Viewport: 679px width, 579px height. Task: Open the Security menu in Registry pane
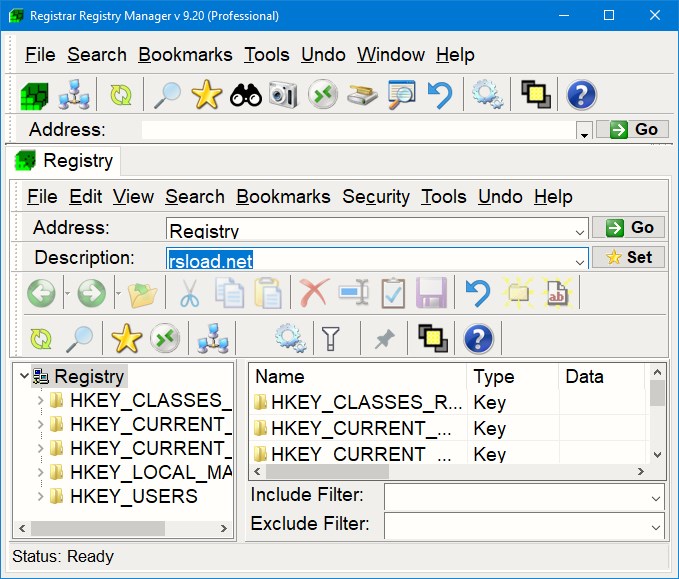pos(376,197)
